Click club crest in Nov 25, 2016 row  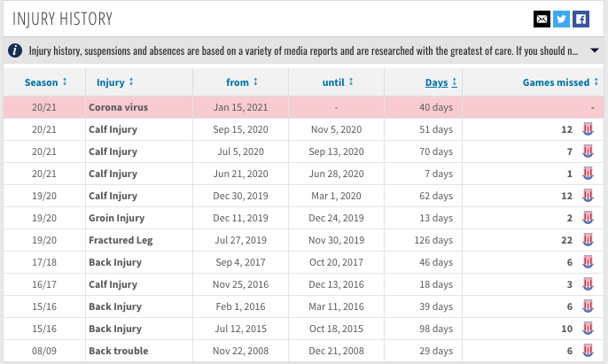(x=589, y=284)
